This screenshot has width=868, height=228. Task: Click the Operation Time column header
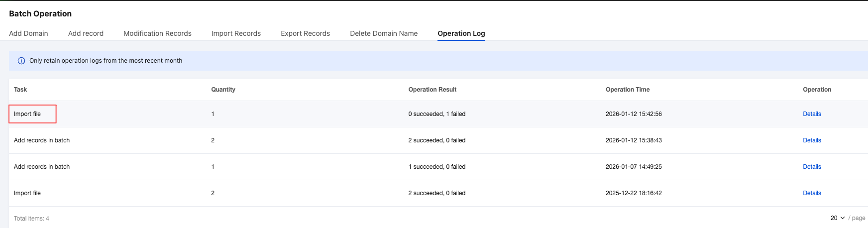[627, 90]
